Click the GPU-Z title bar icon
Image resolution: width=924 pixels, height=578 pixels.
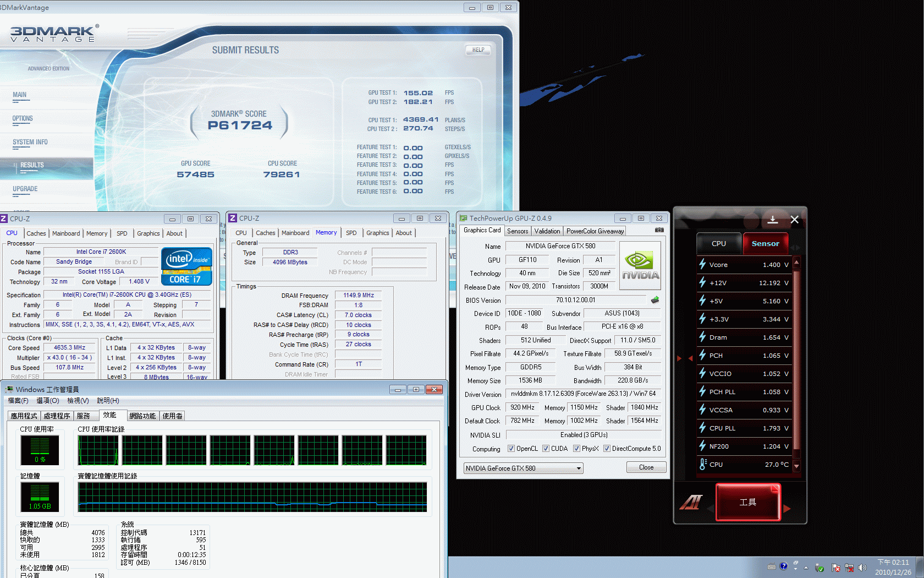point(463,219)
